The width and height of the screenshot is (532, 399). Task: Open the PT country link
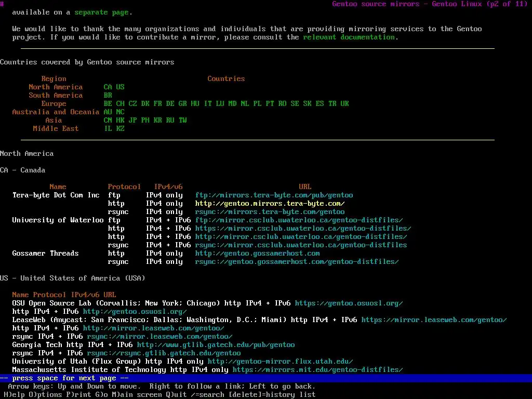point(270,104)
